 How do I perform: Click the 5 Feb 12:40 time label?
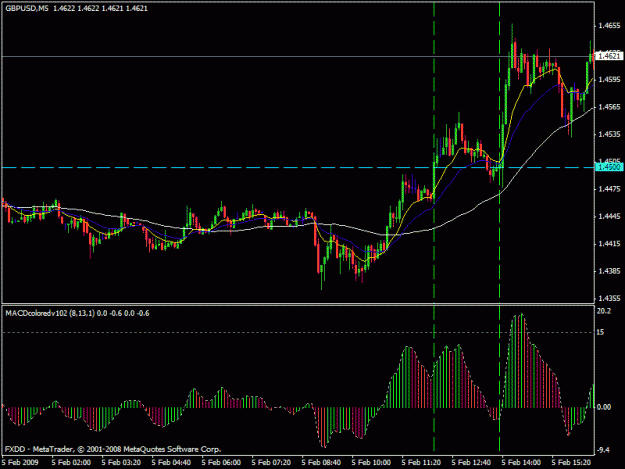[x=471, y=462]
